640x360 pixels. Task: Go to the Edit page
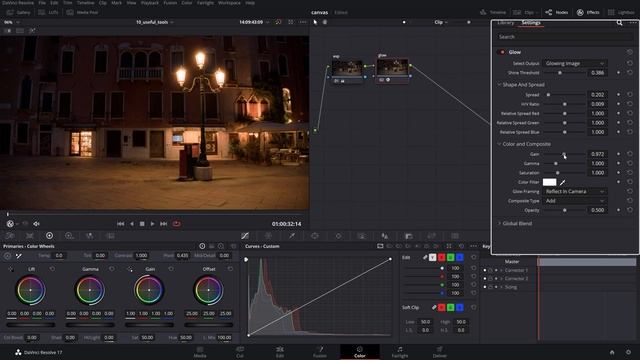(280, 352)
